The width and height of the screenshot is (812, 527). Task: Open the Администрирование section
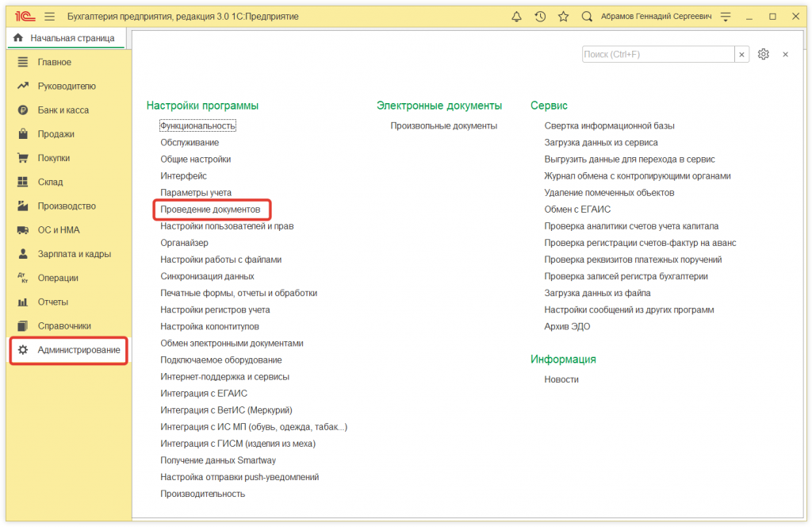click(x=79, y=350)
